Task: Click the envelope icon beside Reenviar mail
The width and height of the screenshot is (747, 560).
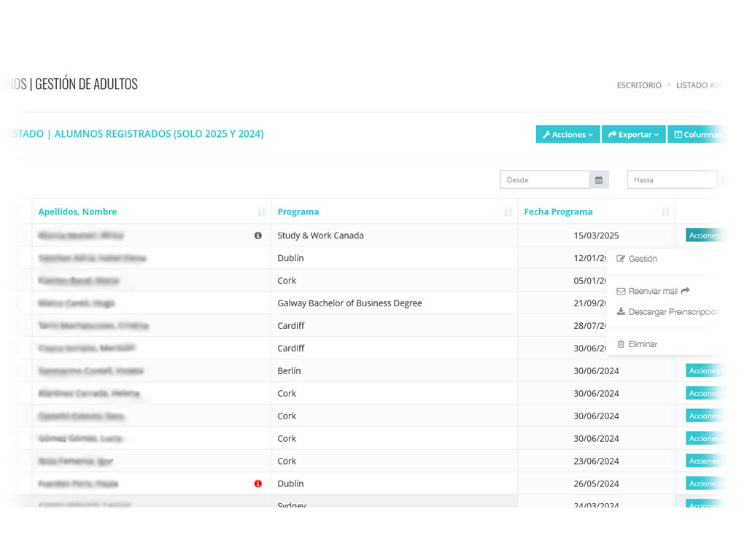Action: coord(621,291)
